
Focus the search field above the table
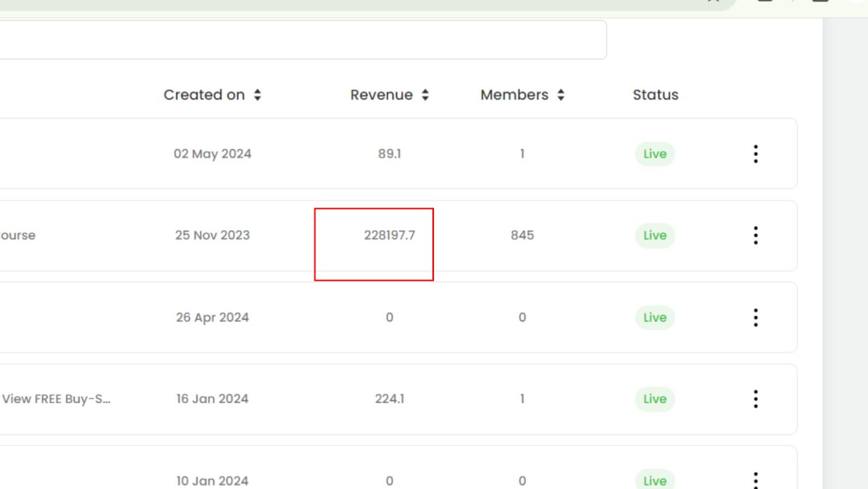click(x=298, y=40)
